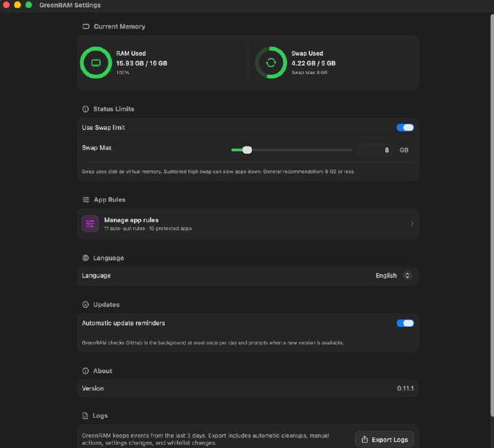Screen dimensions: 494x448
Task: Click the 'Version' label in About
Action: (x=93, y=389)
